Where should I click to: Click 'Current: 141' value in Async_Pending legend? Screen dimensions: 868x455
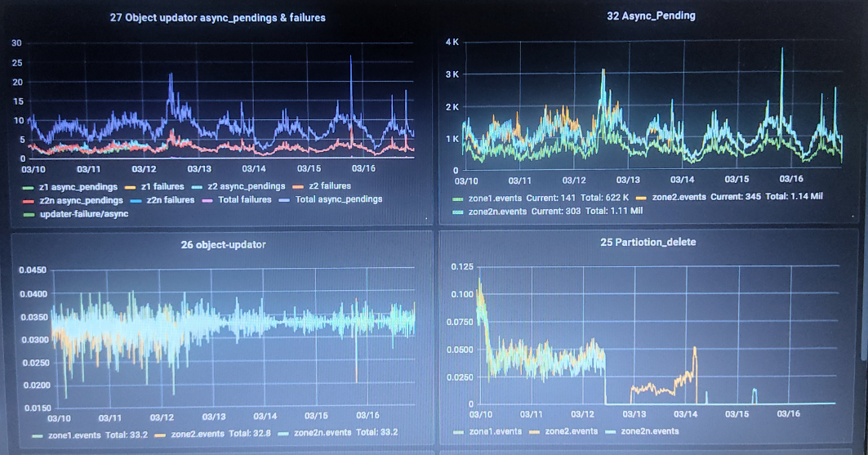coord(550,198)
